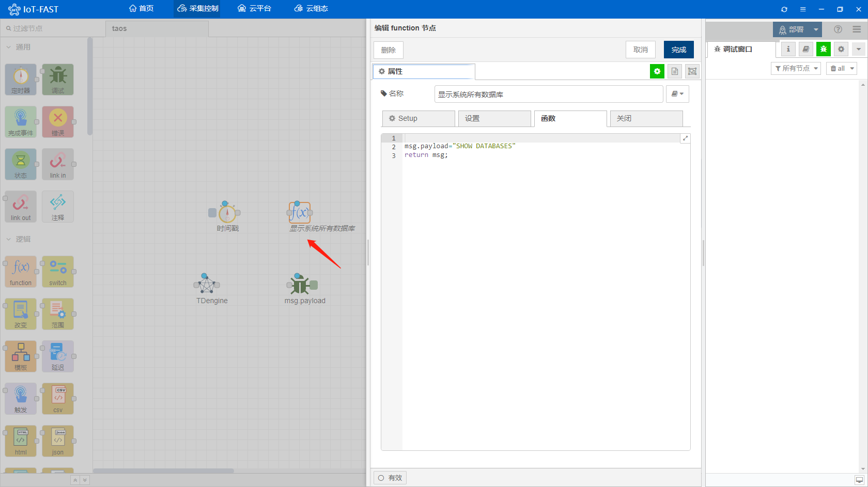This screenshot has width=868, height=487.
Task: Open the 云组态 menu
Action: pyautogui.click(x=311, y=8)
